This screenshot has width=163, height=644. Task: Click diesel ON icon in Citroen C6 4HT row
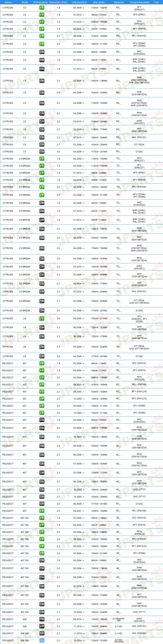coord(42,337)
